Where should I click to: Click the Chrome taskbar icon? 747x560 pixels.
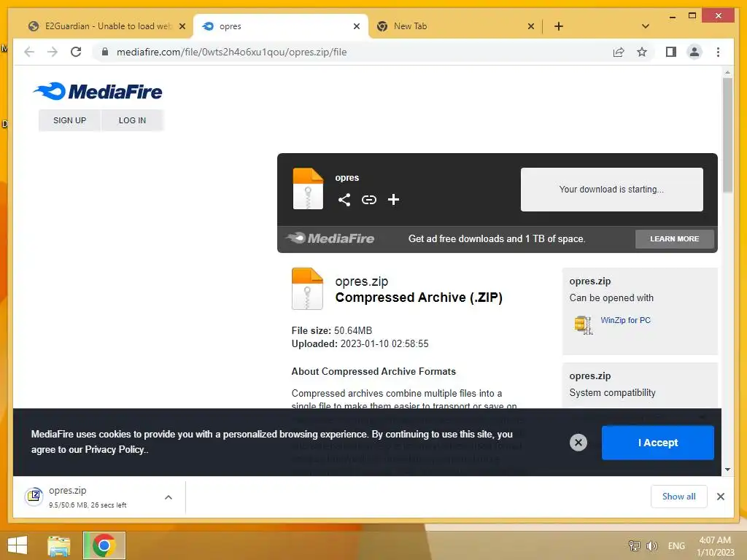pos(104,545)
